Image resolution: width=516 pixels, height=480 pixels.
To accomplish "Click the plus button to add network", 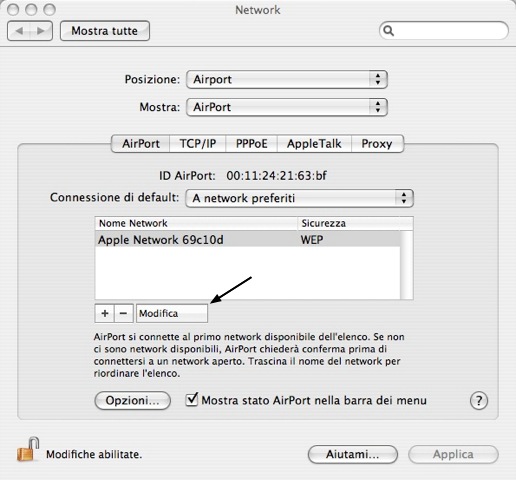I will (105, 313).
